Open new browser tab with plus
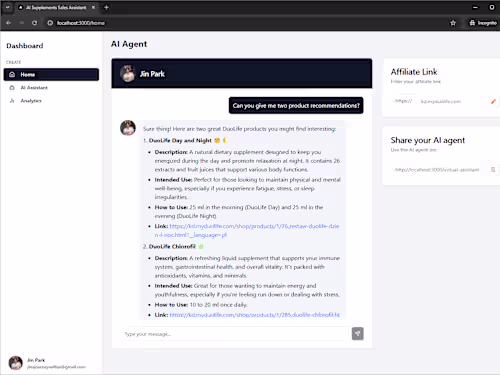 [106, 7]
